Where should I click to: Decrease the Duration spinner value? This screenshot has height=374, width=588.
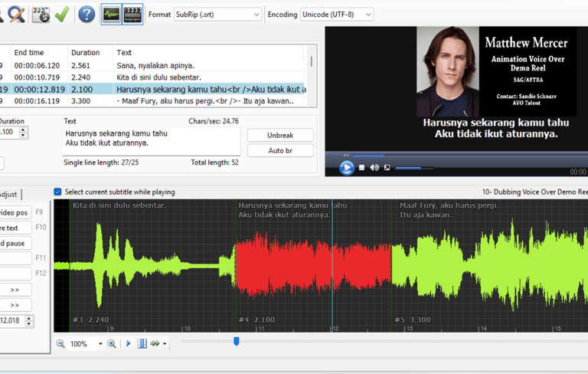[x=23, y=135]
